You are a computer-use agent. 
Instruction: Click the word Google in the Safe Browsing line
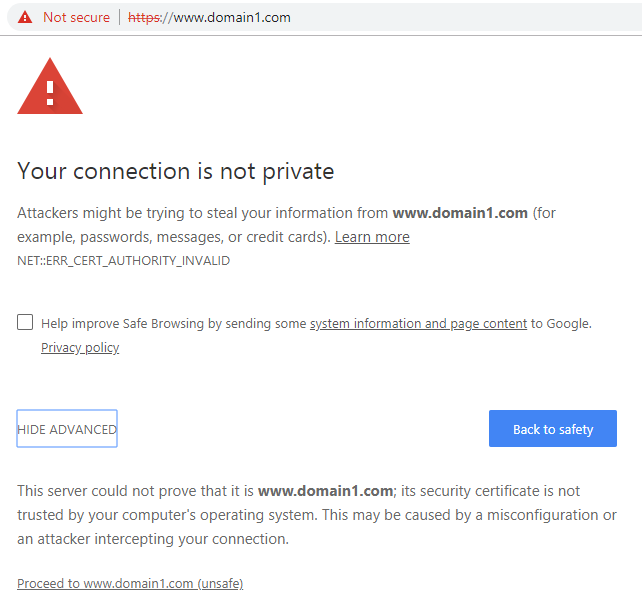tap(567, 323)
